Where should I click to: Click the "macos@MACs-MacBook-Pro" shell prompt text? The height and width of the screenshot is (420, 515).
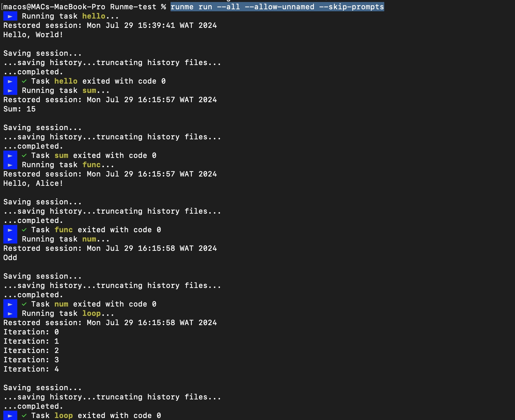click(x=54, y=7)
